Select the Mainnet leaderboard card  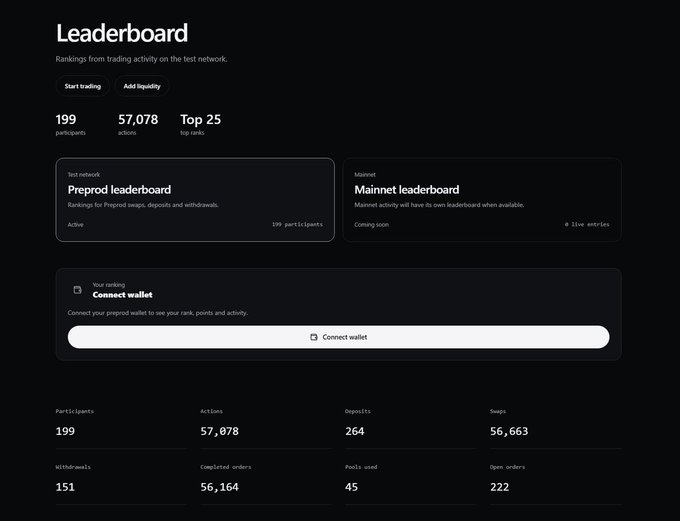point(482,200)
